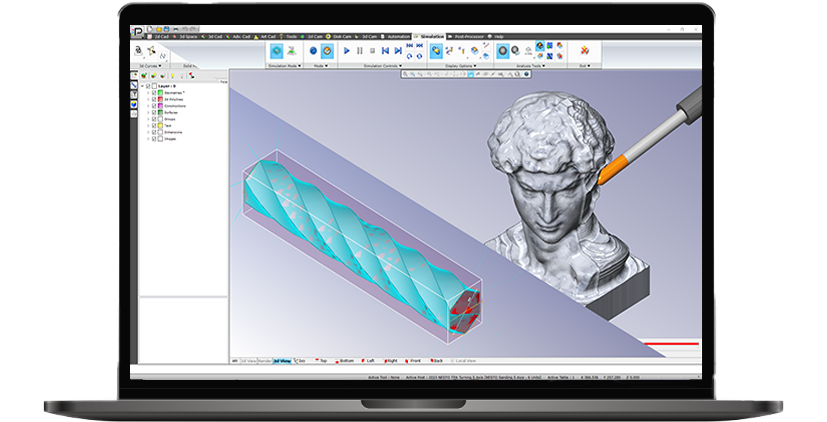The image size is (827, 422).
Task: Collapse the Layer : 0 tree node
Action: click(142, 86)
